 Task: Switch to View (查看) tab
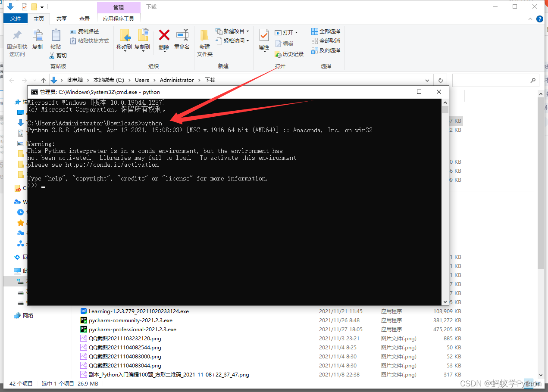coord(85,19)
